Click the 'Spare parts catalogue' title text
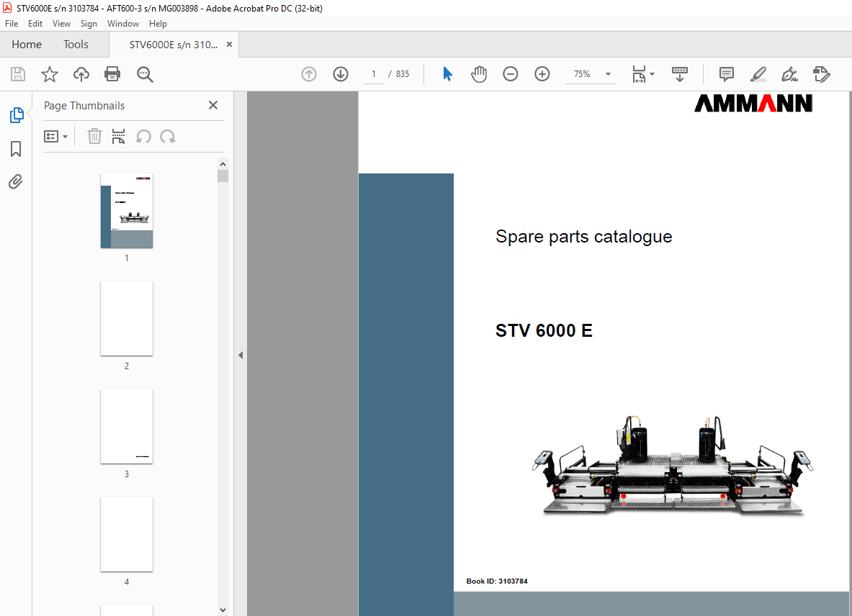Viewport: 852px width, 616px height. tap(583, 237)
